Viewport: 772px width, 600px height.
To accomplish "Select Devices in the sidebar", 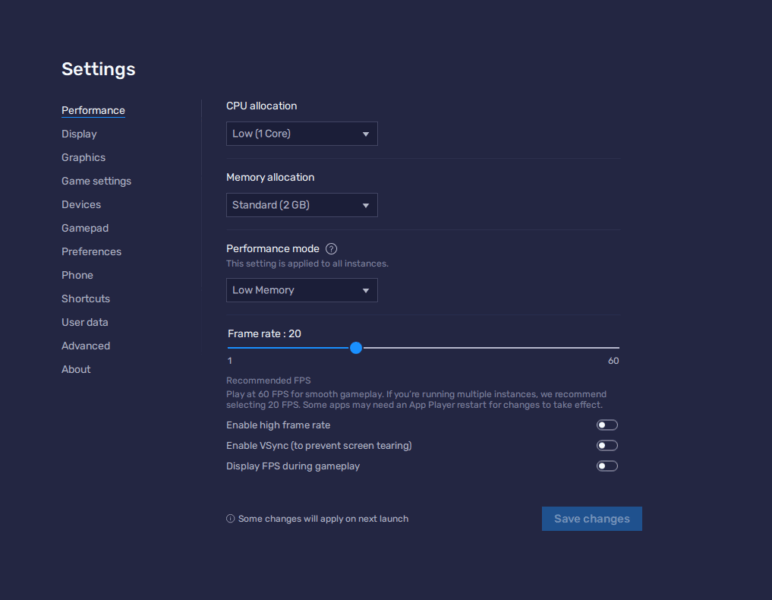I will pos(81,205).
